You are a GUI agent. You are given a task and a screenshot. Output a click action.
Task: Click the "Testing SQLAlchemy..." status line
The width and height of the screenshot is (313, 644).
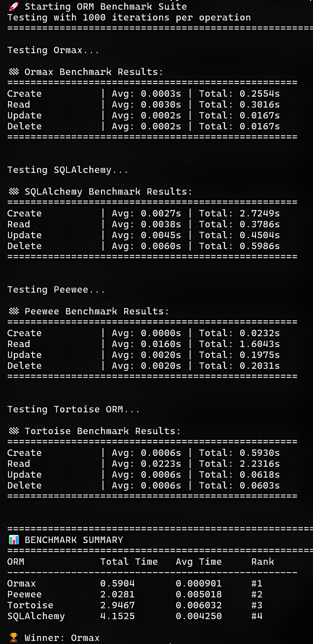pos(68,170)
